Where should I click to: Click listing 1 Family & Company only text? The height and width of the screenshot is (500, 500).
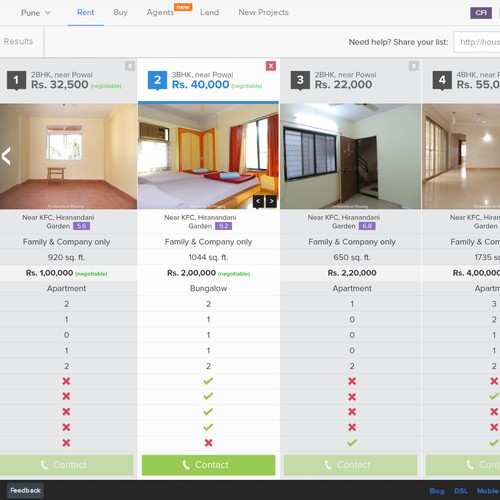pyautogui.click(x=66, y=242)
